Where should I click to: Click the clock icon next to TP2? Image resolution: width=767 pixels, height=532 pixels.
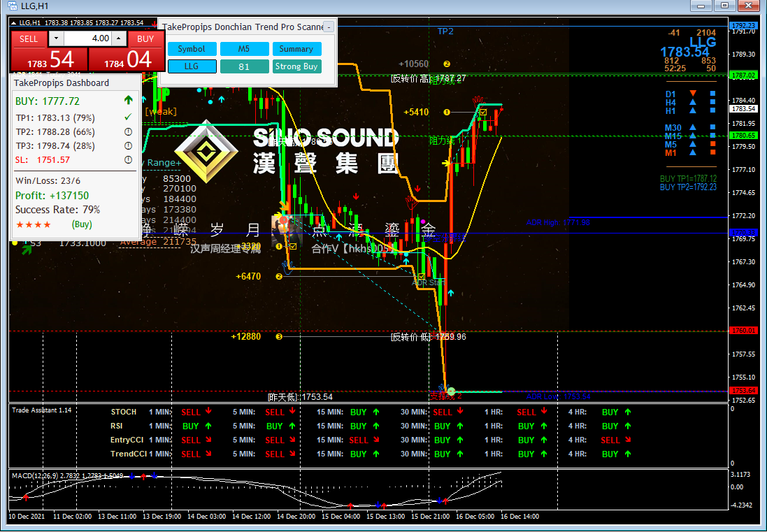128,131
